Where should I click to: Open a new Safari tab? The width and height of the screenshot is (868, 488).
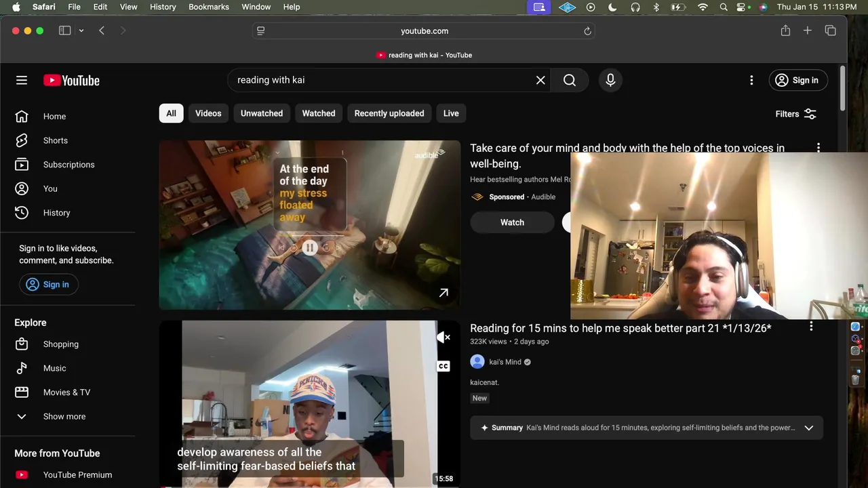pos(808,30)
